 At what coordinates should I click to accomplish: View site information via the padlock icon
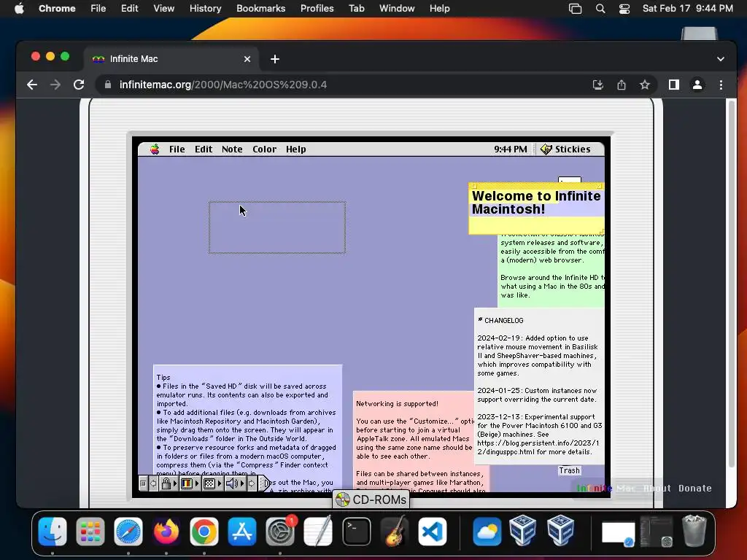point(108,85)
